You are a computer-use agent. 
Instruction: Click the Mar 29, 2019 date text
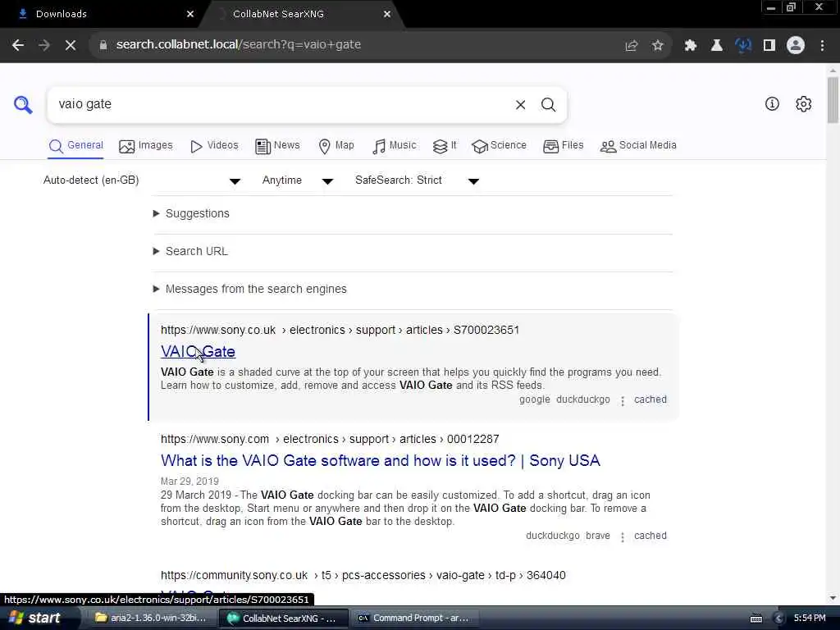point(189,482)
